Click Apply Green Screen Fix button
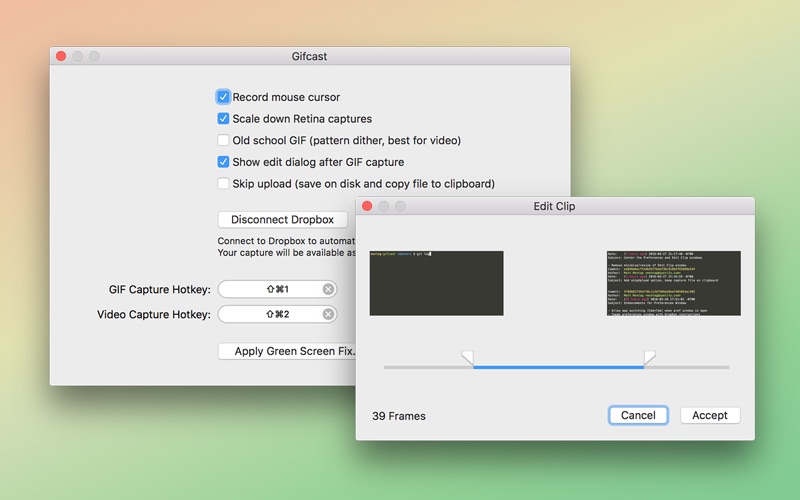The image size is (800, 500). pos(287,351)
